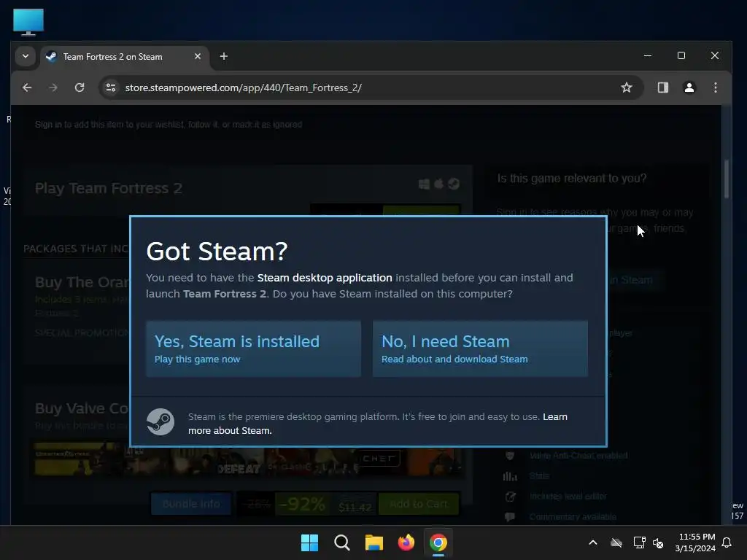Open a new browser tab

(x=223, y=56)
